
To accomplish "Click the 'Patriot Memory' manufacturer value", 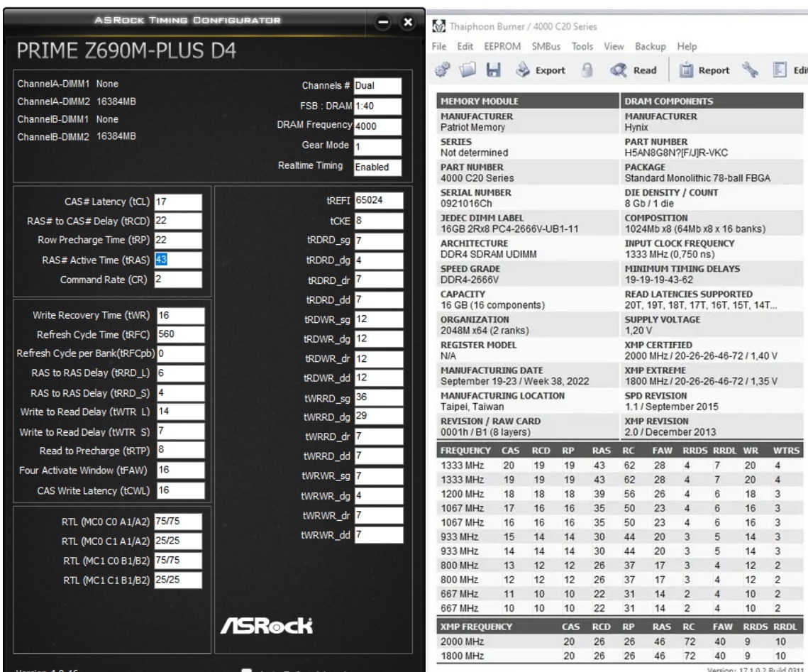I will point(472,127).
